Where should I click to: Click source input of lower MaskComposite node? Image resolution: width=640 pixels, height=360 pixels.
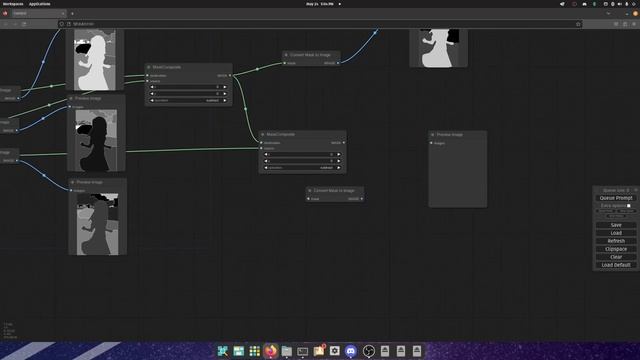click(x=262, y=148)
